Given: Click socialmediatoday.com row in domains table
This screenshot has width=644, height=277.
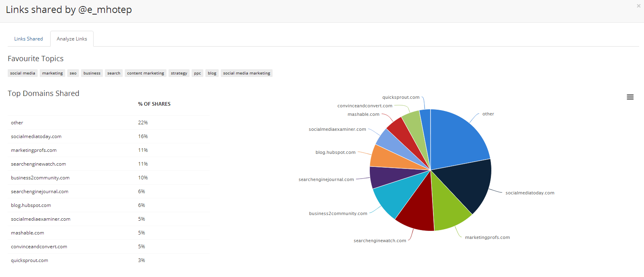Looking at the screenshot, I should 36,136.
